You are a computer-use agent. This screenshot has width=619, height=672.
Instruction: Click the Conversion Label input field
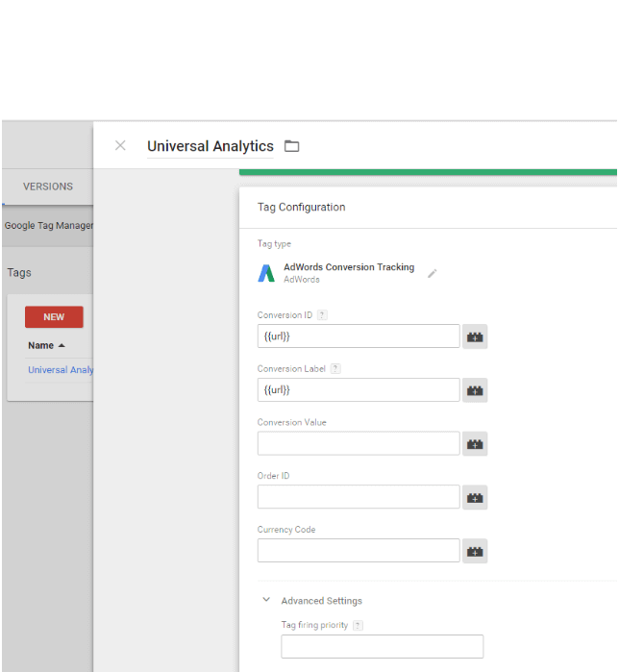tap(359, 389)
